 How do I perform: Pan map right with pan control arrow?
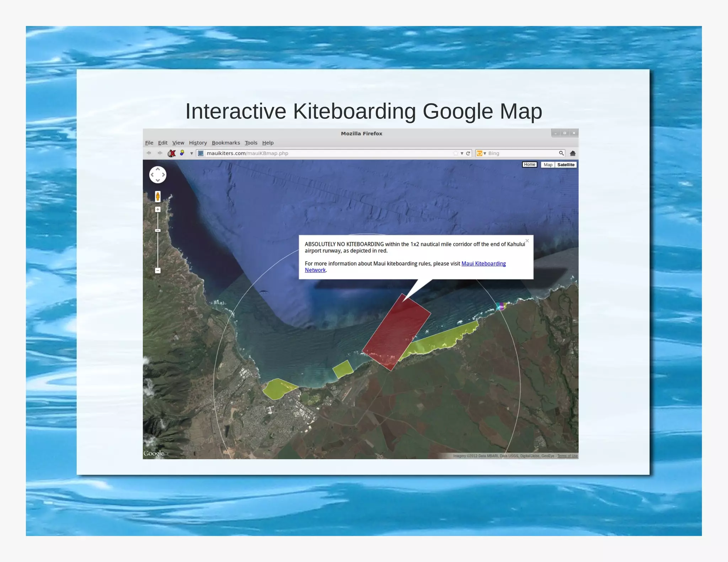164,175
